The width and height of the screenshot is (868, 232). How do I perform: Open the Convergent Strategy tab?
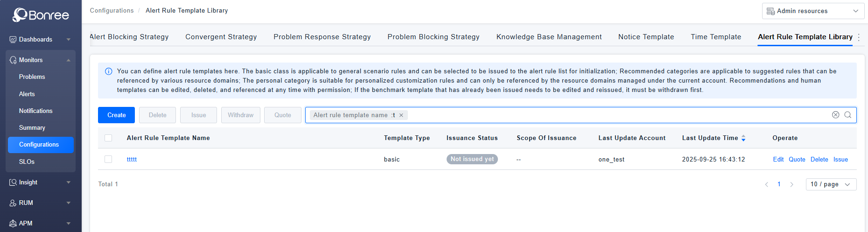(221, 37)
